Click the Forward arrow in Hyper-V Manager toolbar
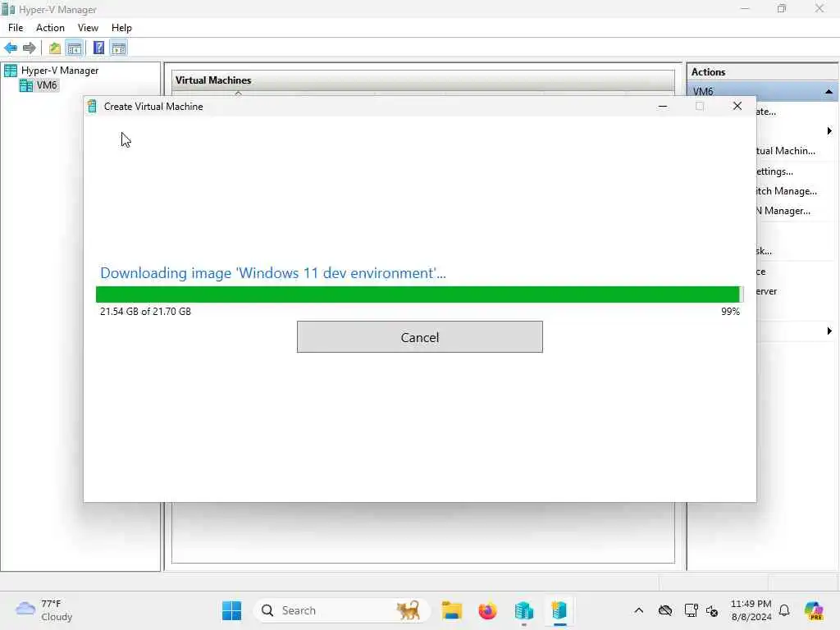The height and width of the screenshot is (630, 840). tap(29, 48)
